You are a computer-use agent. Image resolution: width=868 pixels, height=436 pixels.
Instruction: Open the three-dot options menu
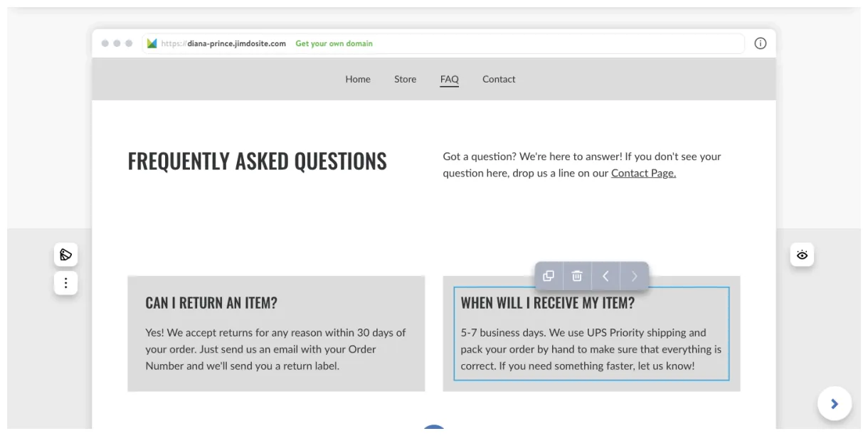click(65, 282)
